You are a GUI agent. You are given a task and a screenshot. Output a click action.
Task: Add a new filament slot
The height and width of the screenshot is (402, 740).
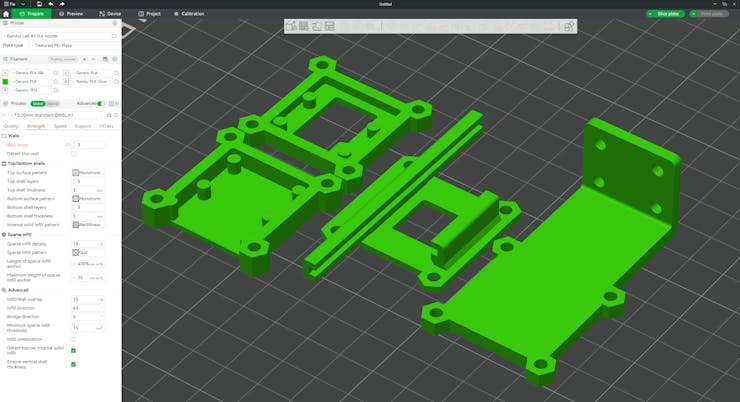click(84, 59)
